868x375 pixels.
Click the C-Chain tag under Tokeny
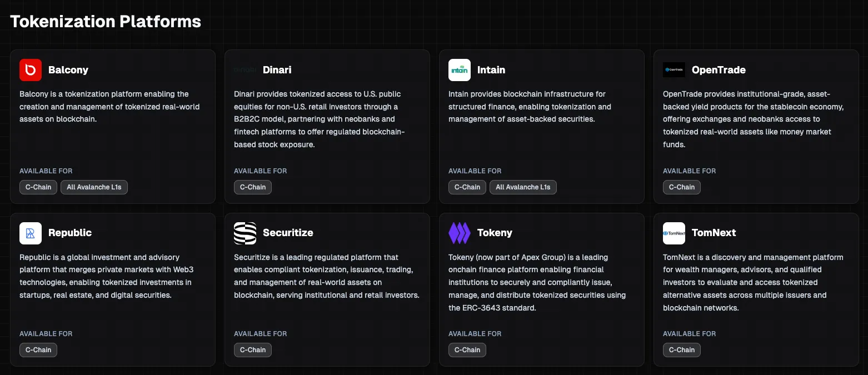(467, 350)
